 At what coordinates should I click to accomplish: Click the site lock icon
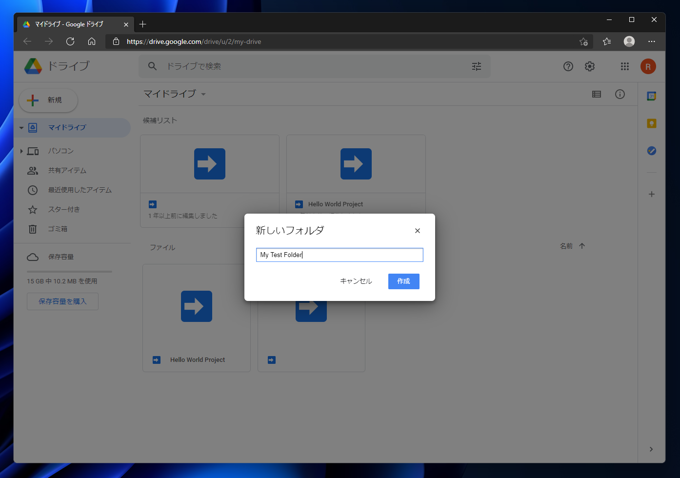pyautogui.click(x=116, y=42)
